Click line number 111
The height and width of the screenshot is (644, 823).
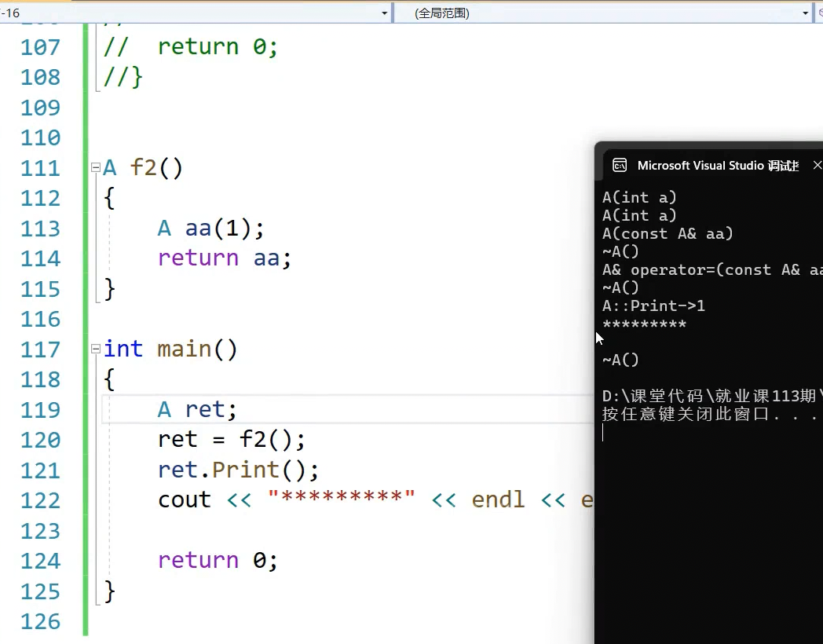point(40,169)
